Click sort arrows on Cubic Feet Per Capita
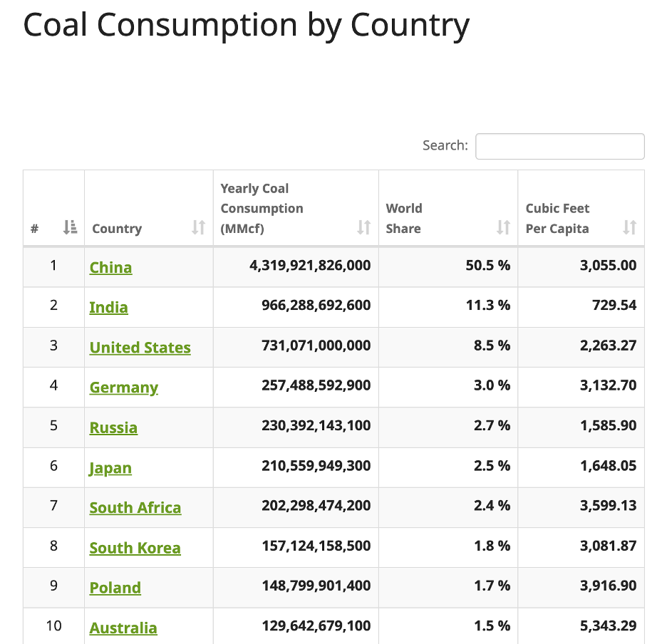 [629, 228]
